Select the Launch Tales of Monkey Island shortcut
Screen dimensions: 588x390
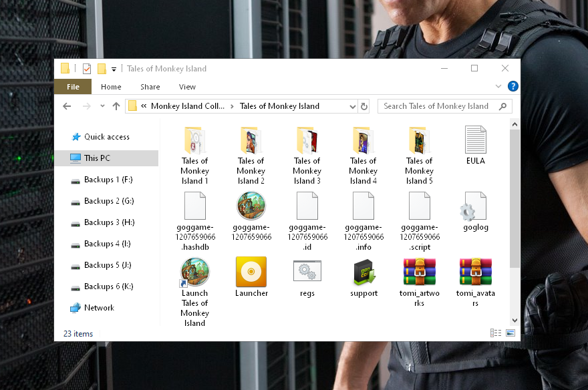pos(194,292)
